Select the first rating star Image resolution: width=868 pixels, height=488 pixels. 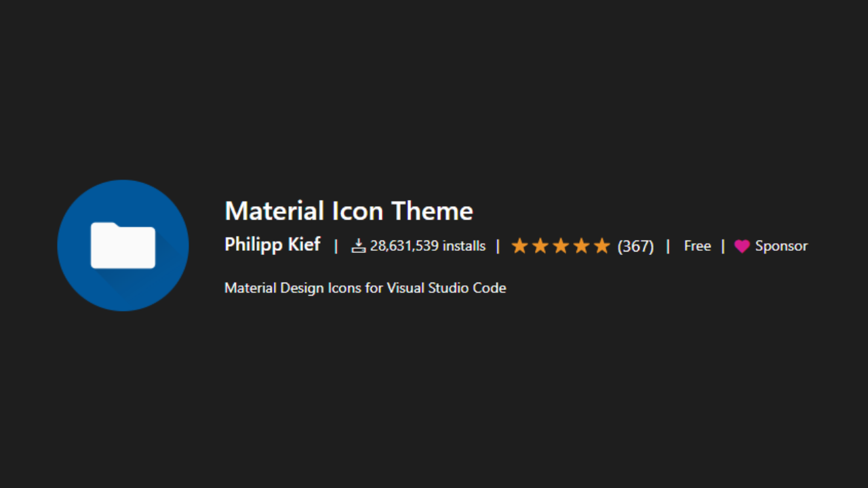(519, 246)
